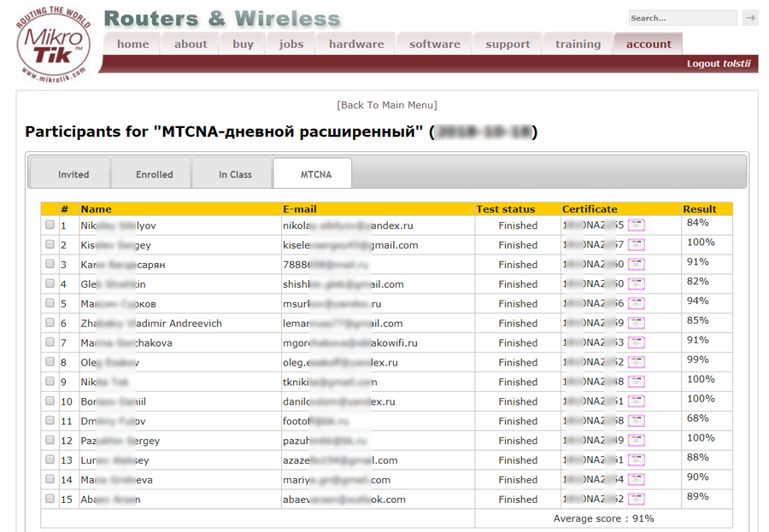The width and height of the screenshot is (769, 532).
Task: Click the MikroTik logo
Action: click(54, 44)
